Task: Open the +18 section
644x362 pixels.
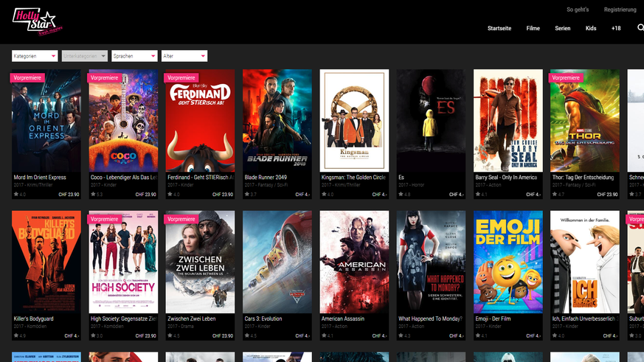Action: coord(616,28)
